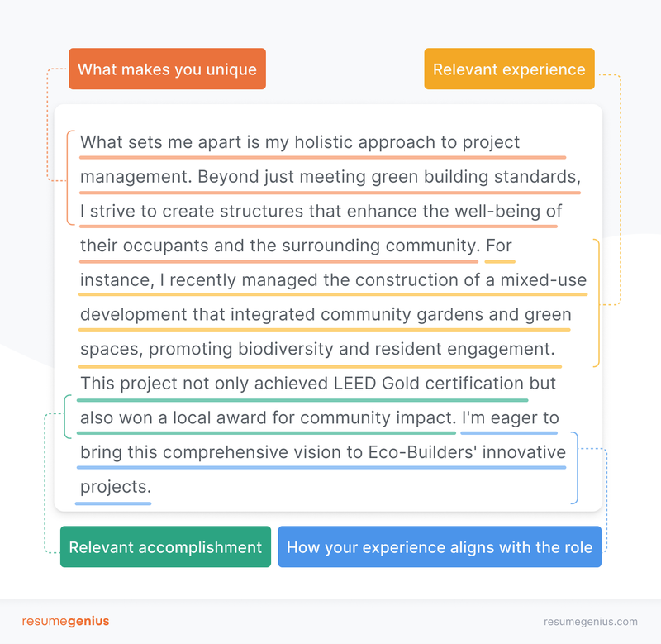The image size is (661, 644).
Task: Click the word 'For' with yellow underline
Action: 500,246
